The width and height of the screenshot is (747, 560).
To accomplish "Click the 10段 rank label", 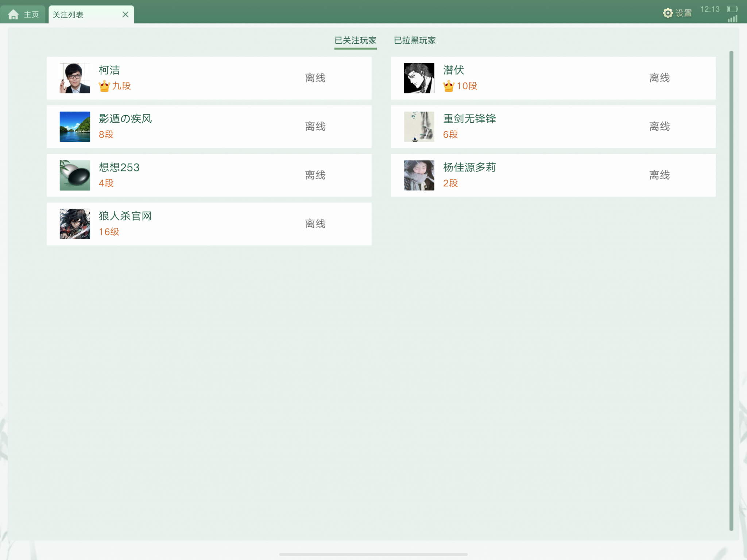I will point(467,86).
